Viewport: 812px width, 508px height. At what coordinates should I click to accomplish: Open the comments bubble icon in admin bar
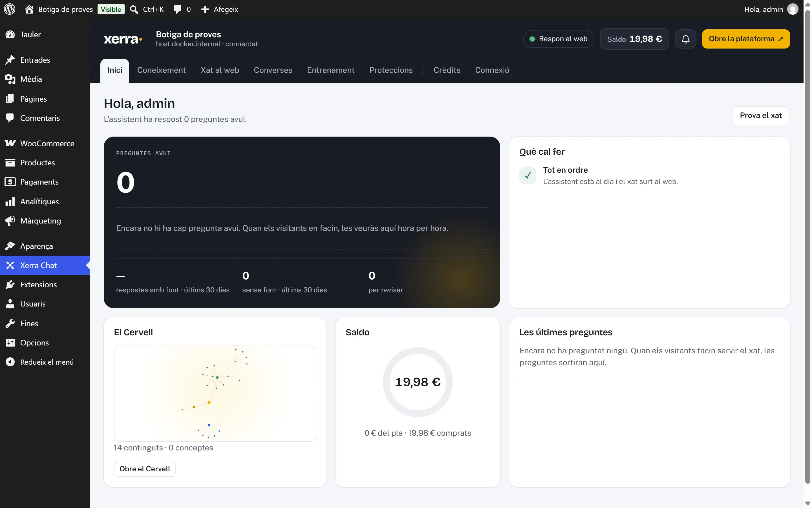pos(177,9)
